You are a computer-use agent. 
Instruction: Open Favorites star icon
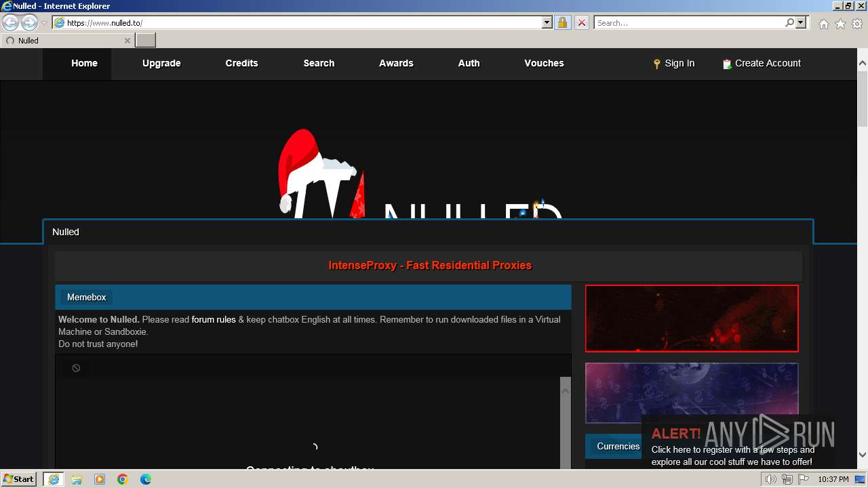[x=840, y=24]
